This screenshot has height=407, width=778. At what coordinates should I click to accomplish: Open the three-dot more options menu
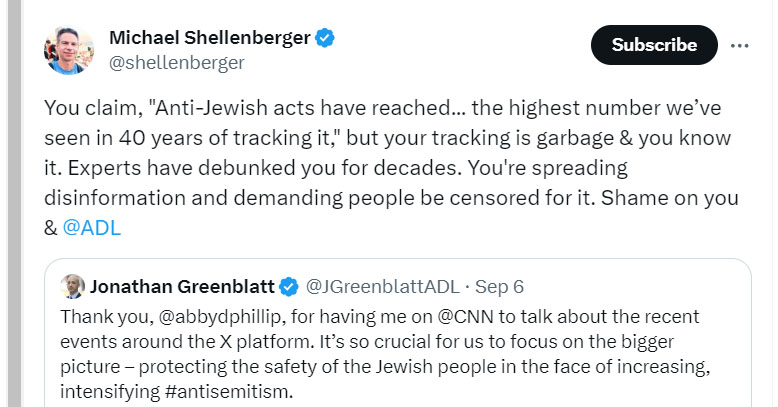click(739, 46)
